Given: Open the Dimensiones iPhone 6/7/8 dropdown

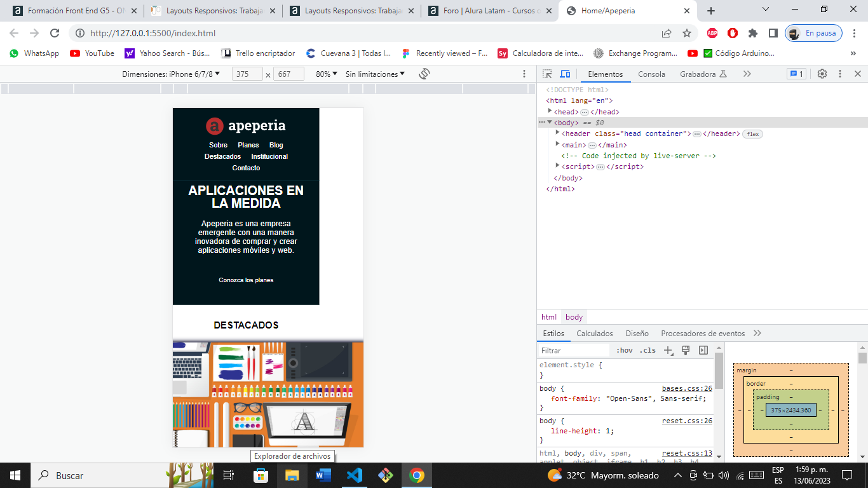Looking at the screenshot, I should pyautogui.click(x=171, y=74).
